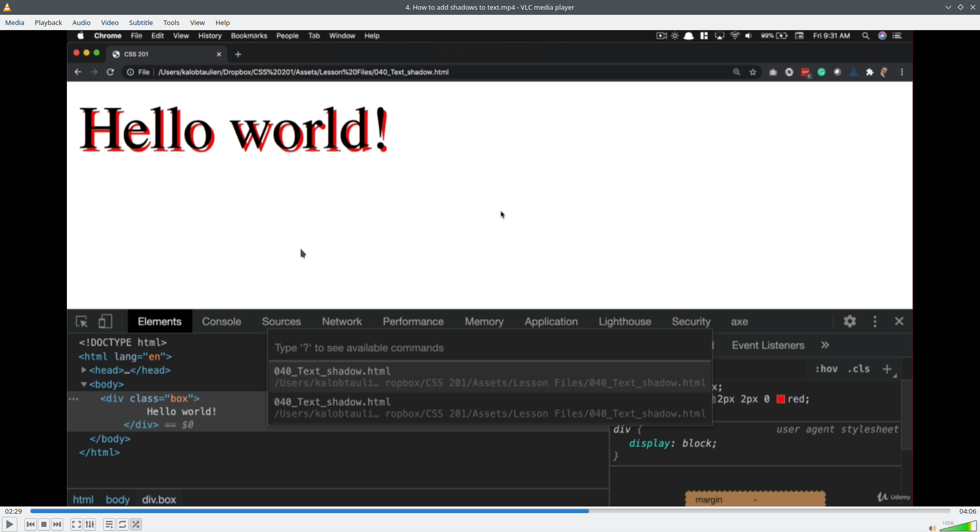Open VLC Subtitle menu
Viewport: 980px width, 532px height.
(141, 22)
